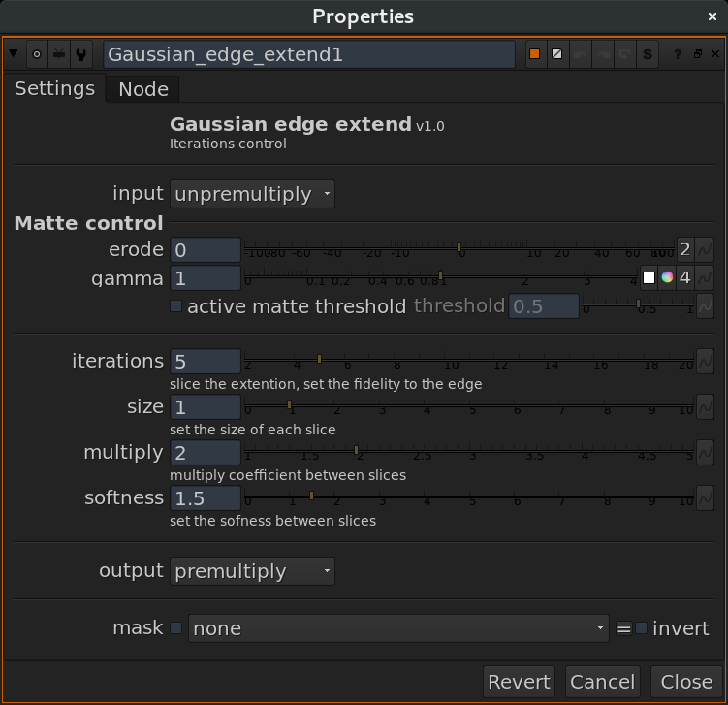
Task: Click the animation curve button for iterations
Action: (705, 361)
